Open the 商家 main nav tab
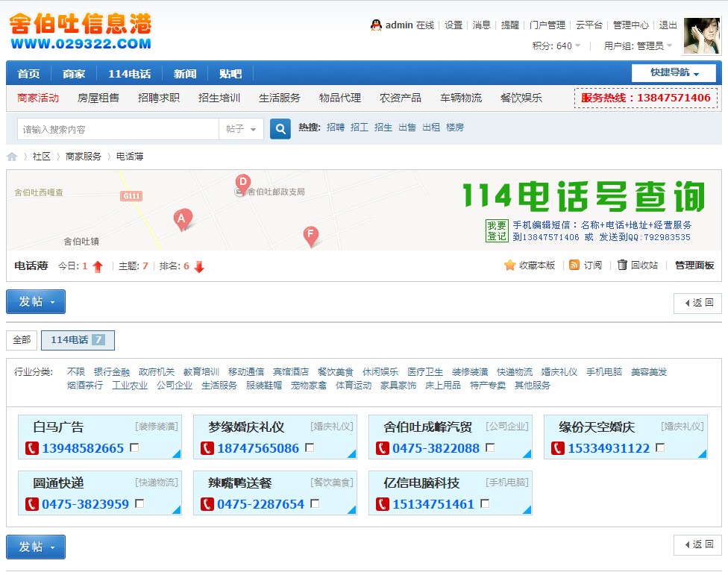This screenshot has height=575, width=728. pyautogui.click(x=74, y=74)
